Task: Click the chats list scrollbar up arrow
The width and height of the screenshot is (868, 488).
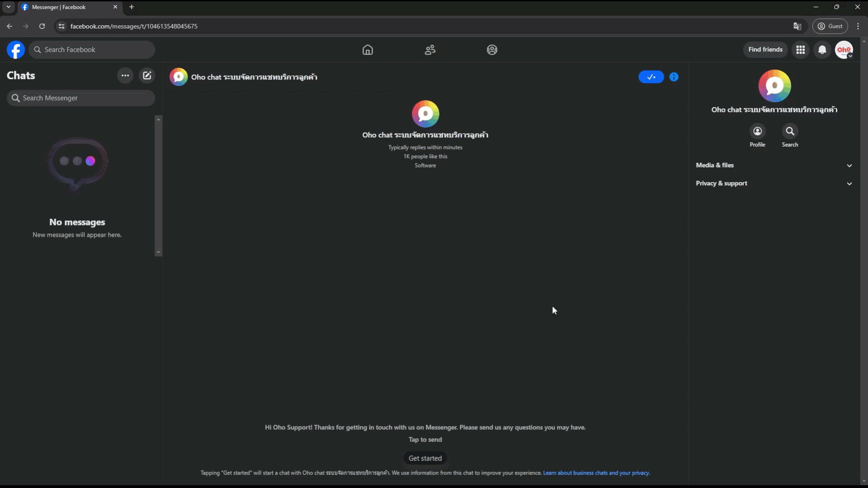Action: click(x=158, y=119)
